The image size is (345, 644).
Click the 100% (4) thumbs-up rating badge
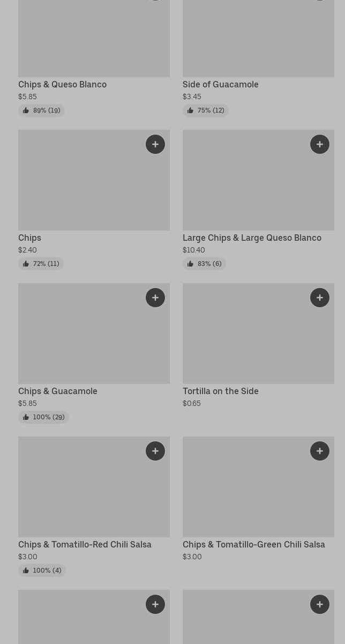coord(42,571)
